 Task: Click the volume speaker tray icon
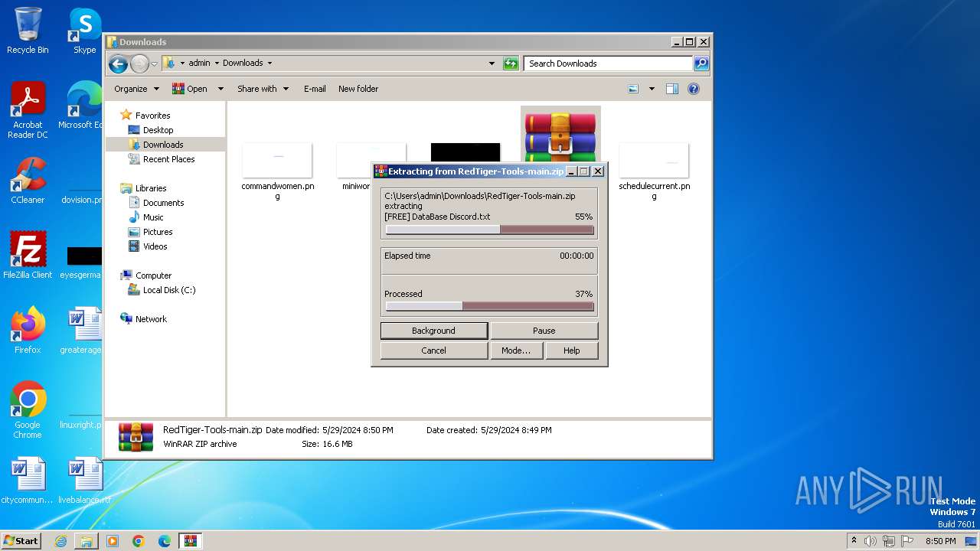(x=871, y=541)
